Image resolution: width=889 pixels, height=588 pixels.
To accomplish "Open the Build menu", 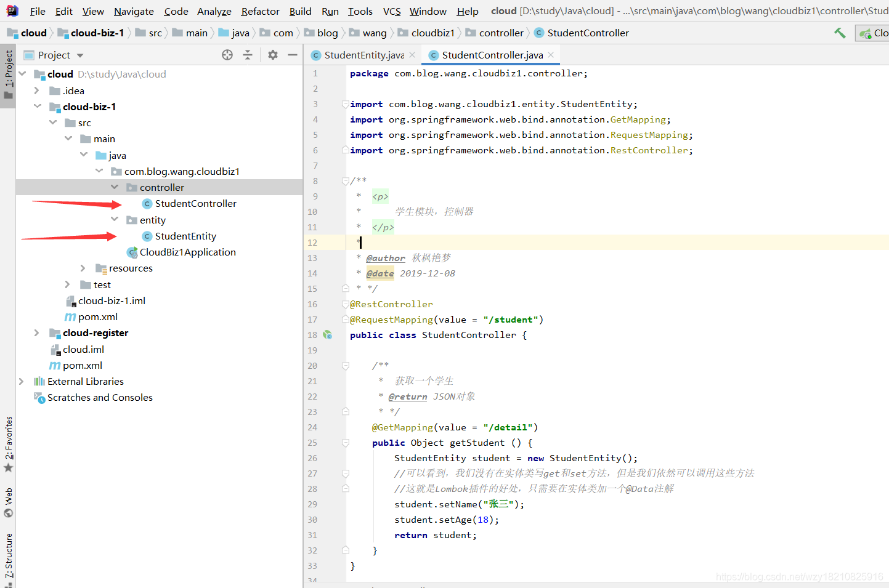I will coord(301,11).
